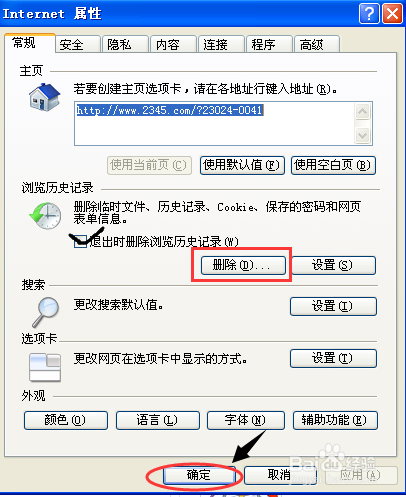Screen dimensions: 406x497
Task: Click 使用默认值 button
Action: [242, 165]
